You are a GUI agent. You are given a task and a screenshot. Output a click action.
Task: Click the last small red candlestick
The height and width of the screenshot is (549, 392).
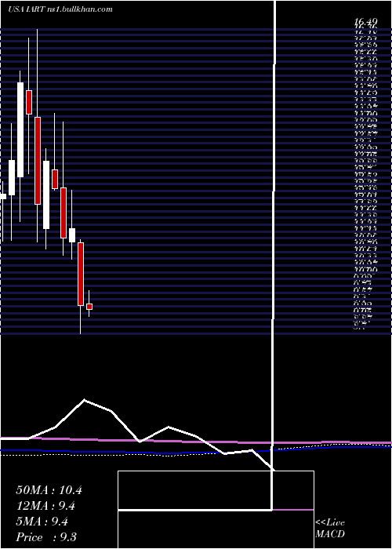(x=89, y=307)
